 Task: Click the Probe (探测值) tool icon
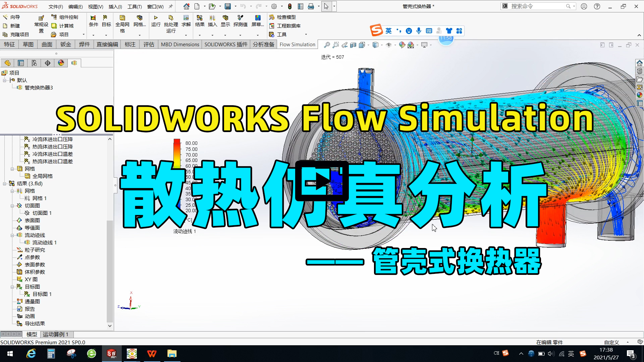(x=240, y=18)
